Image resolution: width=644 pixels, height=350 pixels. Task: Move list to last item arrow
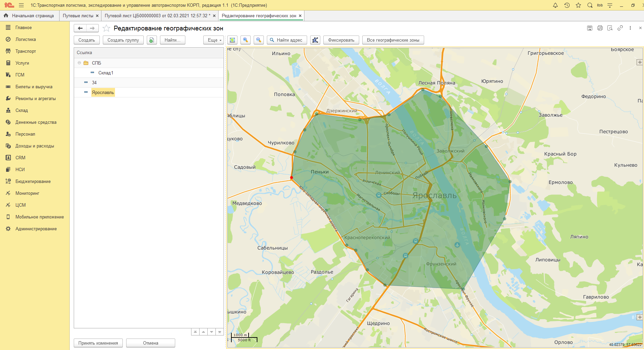click(x=220, y=332)
